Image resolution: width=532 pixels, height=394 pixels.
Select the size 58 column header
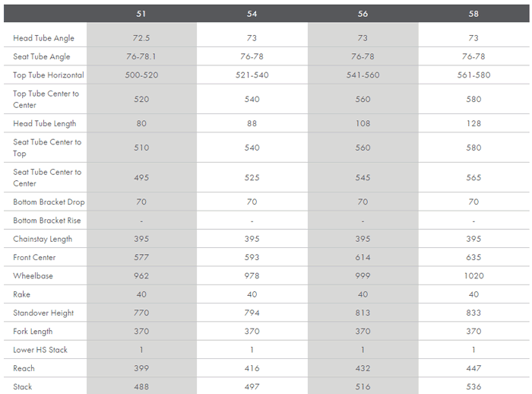click(473, 14)
